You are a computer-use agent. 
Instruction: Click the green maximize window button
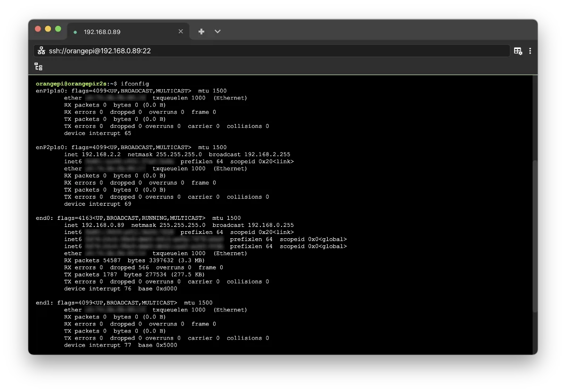[58, 29]
